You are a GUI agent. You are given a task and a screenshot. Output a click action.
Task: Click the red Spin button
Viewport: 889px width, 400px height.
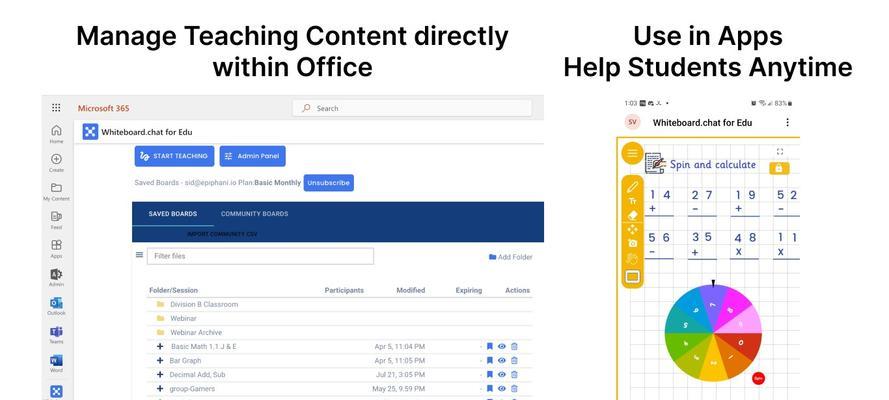coord(758,378)
